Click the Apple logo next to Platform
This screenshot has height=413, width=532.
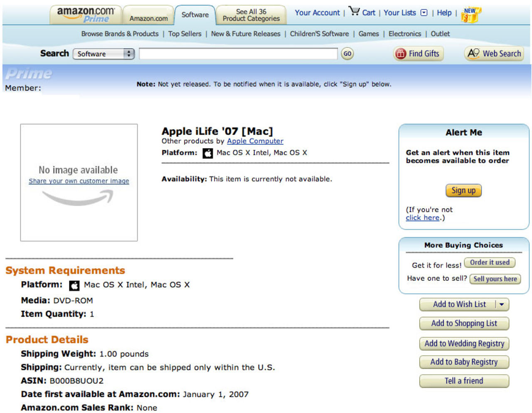click(x=208, y=153)
